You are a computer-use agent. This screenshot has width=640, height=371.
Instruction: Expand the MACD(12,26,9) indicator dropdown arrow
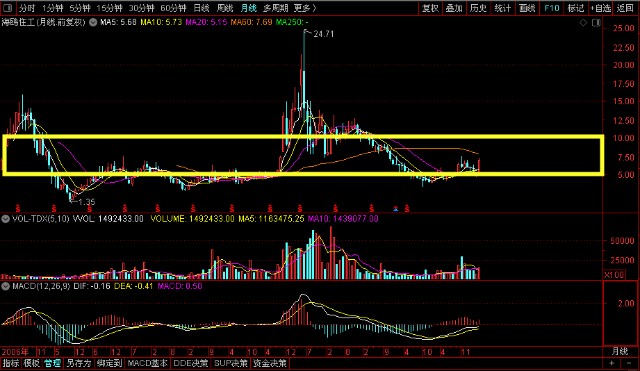pos(5,286)
